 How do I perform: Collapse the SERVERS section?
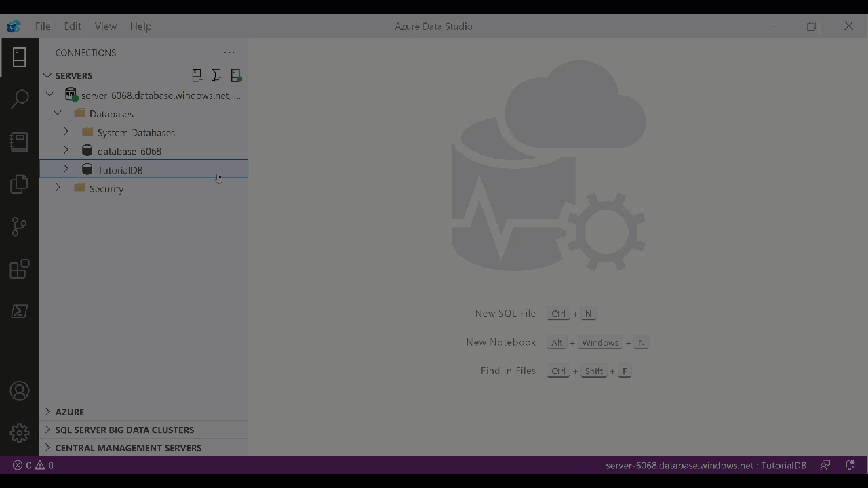click(x=47, y=75)
